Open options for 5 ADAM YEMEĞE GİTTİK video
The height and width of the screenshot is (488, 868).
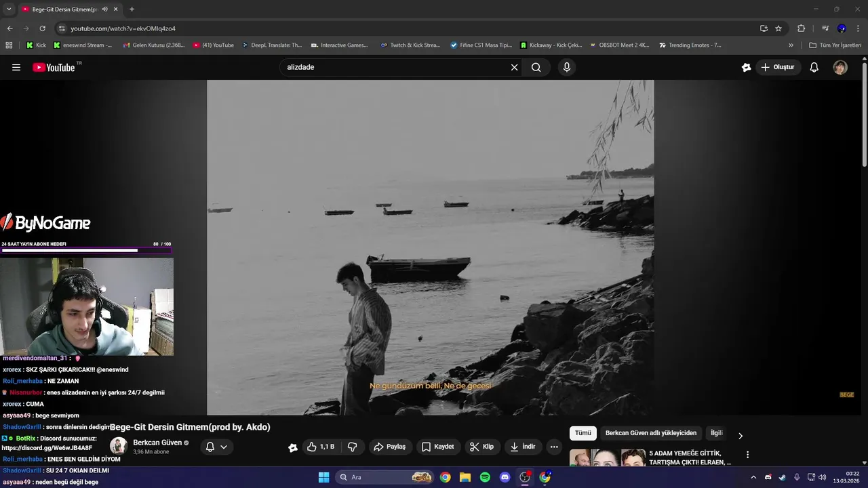tap(747, 455)
